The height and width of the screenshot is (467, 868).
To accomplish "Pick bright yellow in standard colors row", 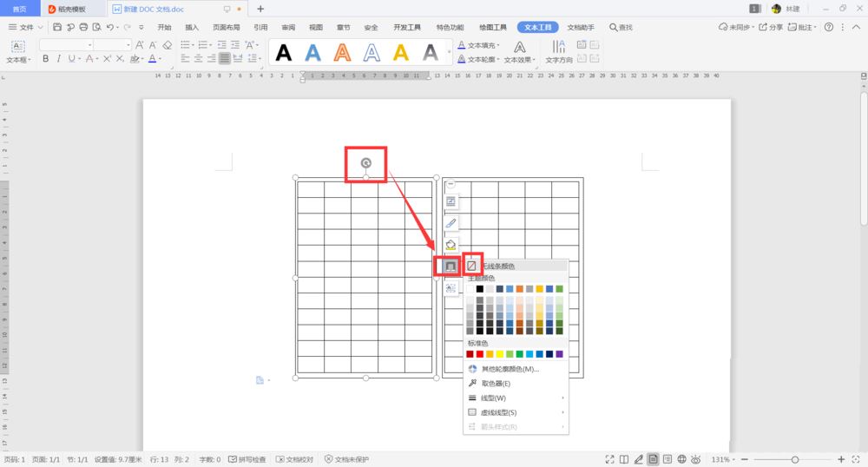I will point(500,354).
